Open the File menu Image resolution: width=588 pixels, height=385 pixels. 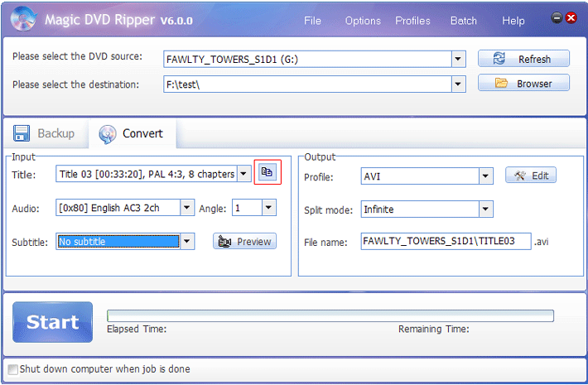point(312,21)
